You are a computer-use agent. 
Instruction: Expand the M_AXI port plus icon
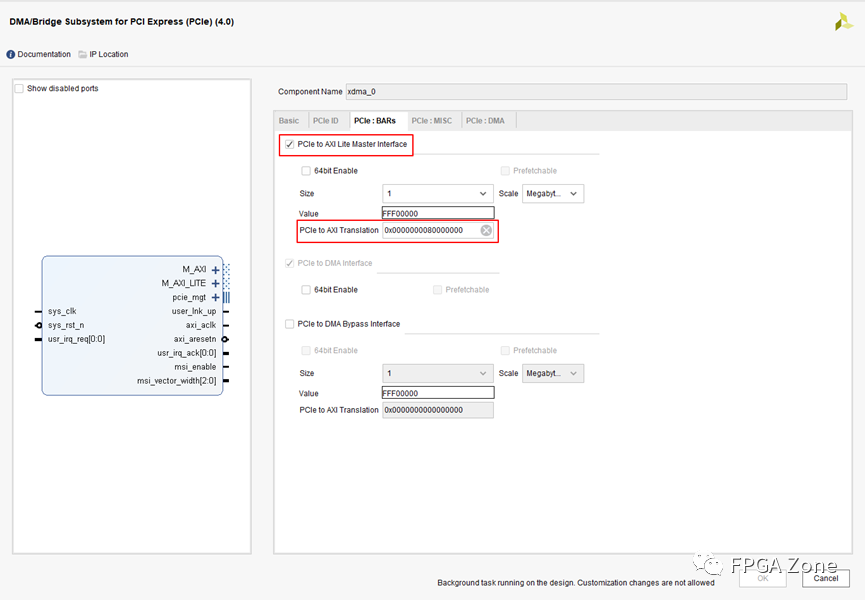coord(216,270)
